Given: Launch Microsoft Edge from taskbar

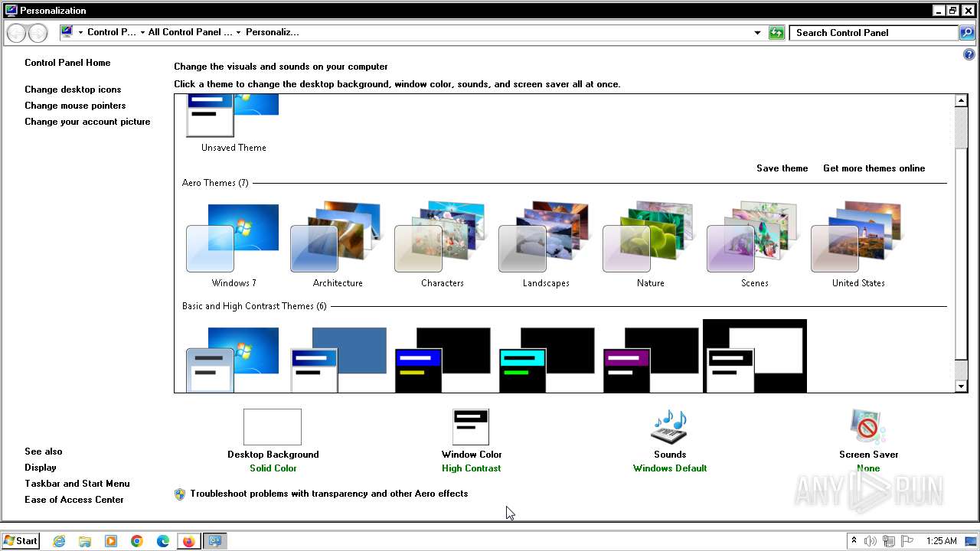Looking at the screenshot, I should [163, 541].
